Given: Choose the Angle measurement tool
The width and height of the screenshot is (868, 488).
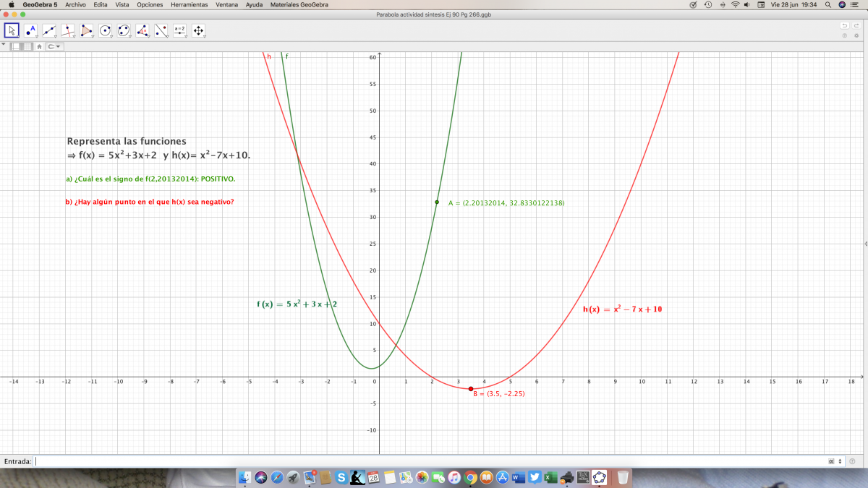Looking at the screenshot, I should click(142, 30).
